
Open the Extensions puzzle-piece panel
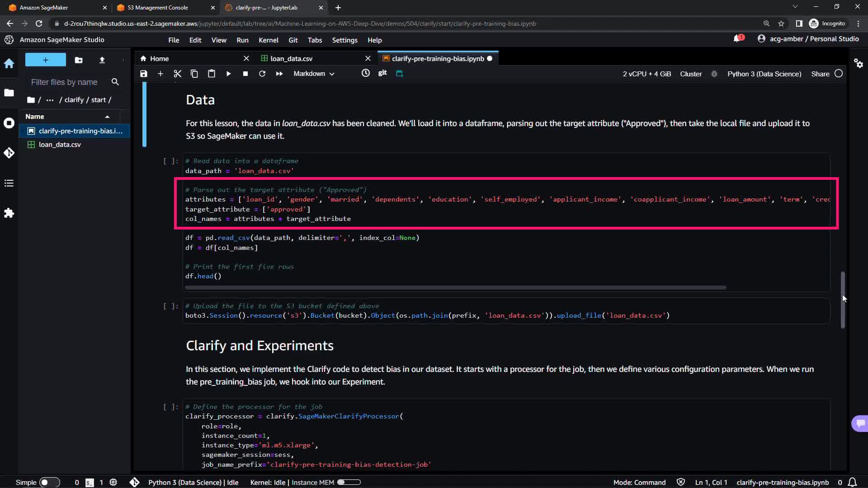tap(9, 213)
